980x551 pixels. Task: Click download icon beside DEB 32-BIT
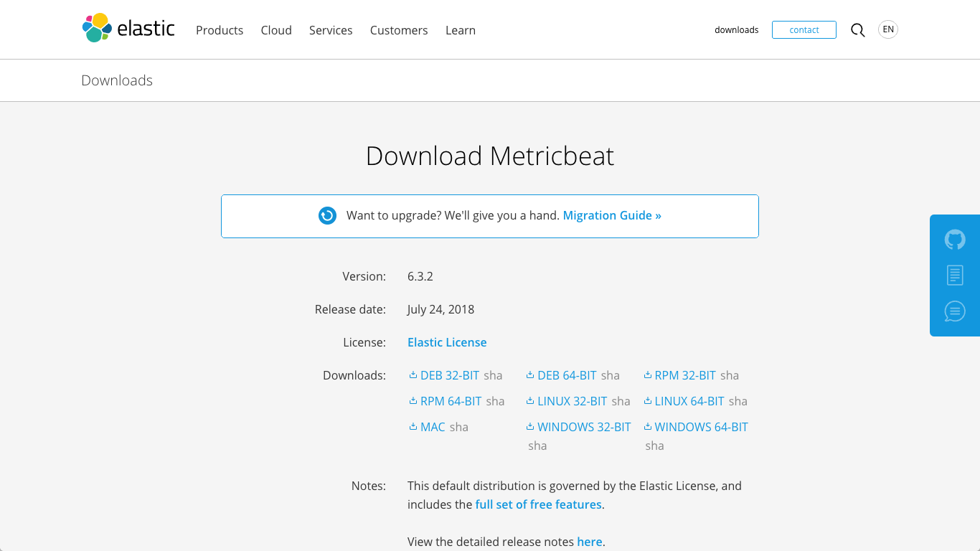coord(413,375)
